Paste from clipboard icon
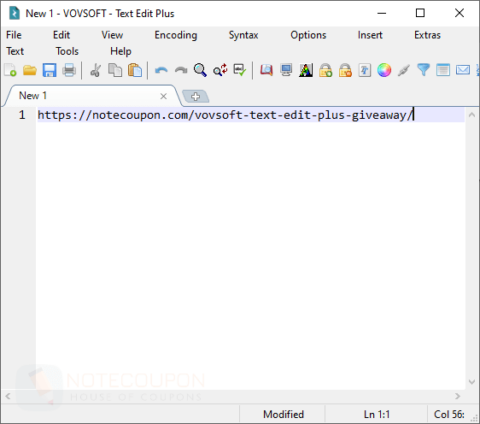 135,70
